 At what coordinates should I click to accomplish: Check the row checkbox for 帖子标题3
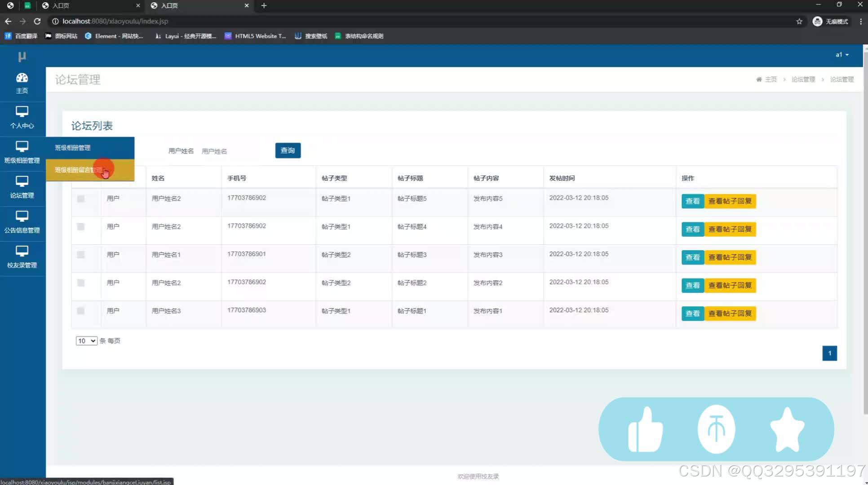[81, 255]
